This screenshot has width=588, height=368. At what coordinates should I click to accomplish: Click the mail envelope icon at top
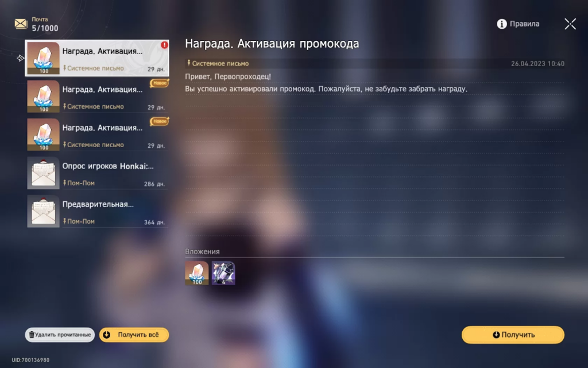21,24
